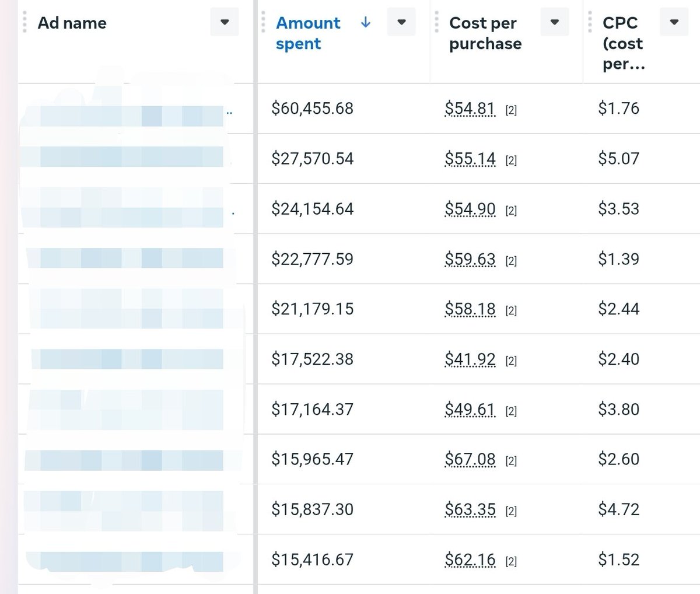Select the $17,164.37 amount cell
Screen dimensions: 700x594
312,410
